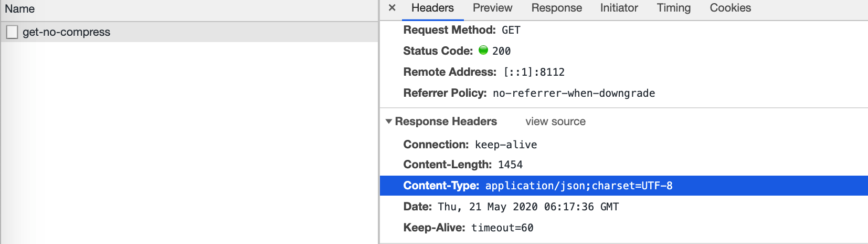Click the green status code indicator
868x244 pixels.
[x=483, y=50]
